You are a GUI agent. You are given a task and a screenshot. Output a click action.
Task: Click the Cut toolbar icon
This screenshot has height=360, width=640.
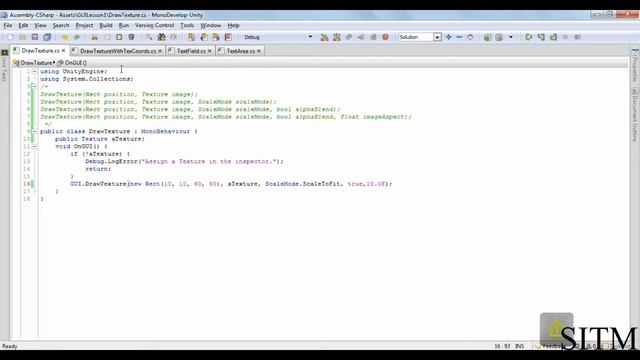coord(95,37)
